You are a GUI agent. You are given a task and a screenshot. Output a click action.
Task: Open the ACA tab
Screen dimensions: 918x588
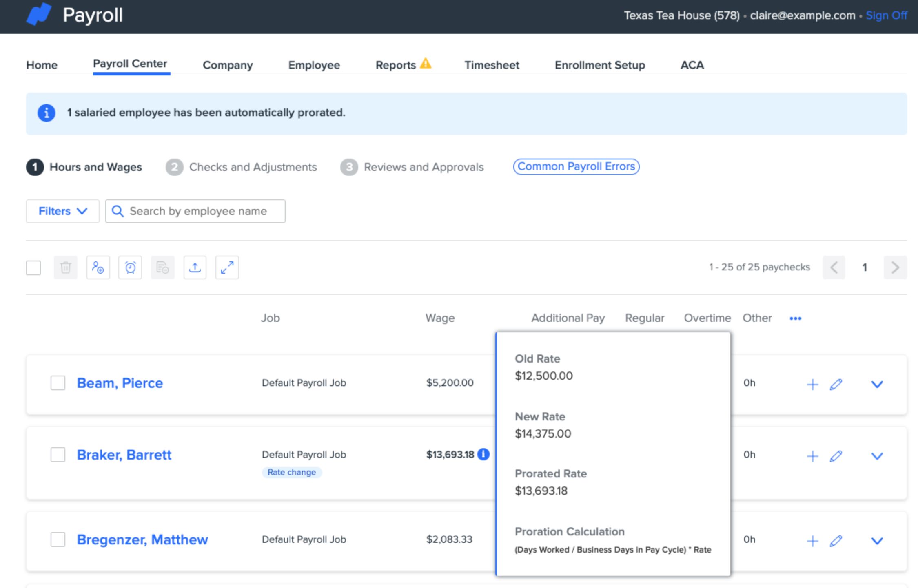coord(692,65)
